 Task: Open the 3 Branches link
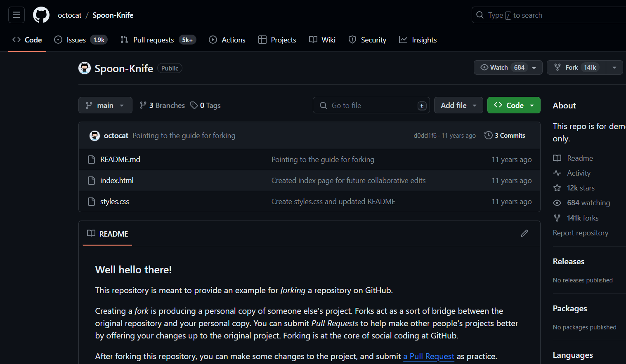click(162, 106)
